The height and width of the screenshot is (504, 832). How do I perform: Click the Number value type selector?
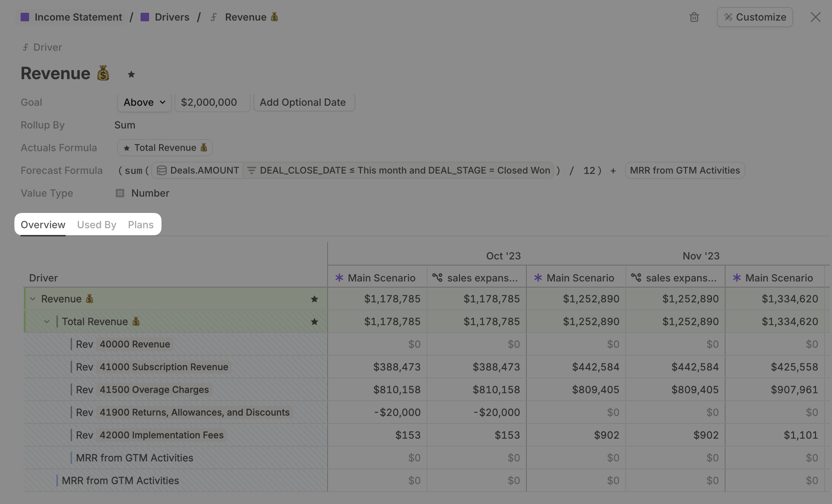(x=142, y=193)
